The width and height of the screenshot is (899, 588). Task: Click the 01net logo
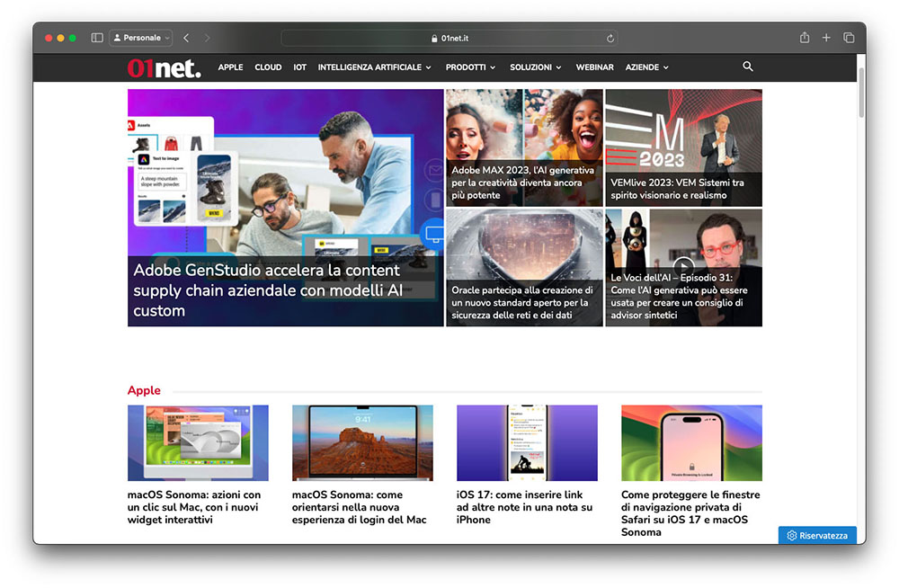pos(164,67)
